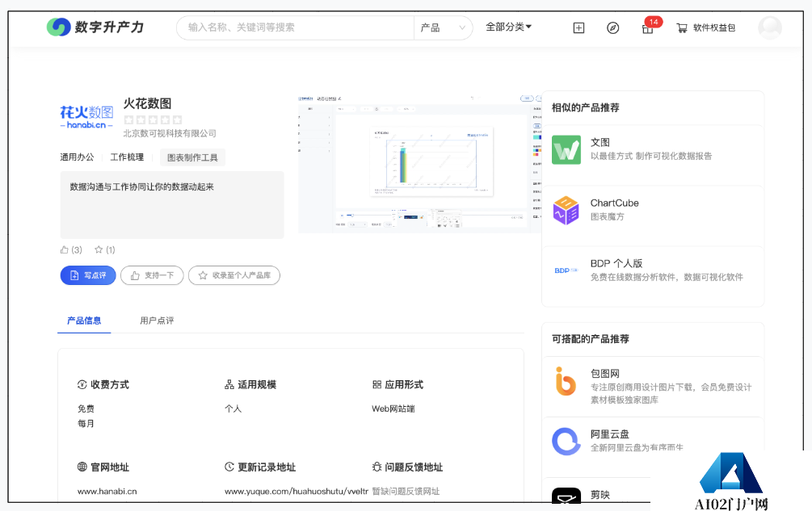Viewport: 812px width, 511px height.
Task: Click the 图表魔方 subtitle under ChartCube
Action: [608, 216]
